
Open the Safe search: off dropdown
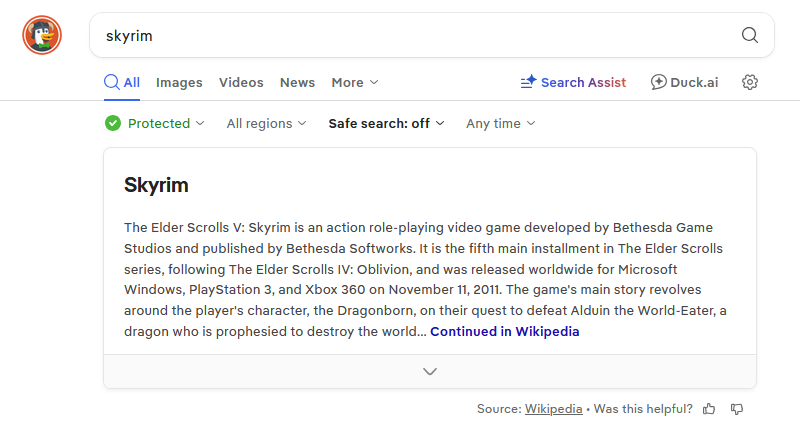[386, 123]
